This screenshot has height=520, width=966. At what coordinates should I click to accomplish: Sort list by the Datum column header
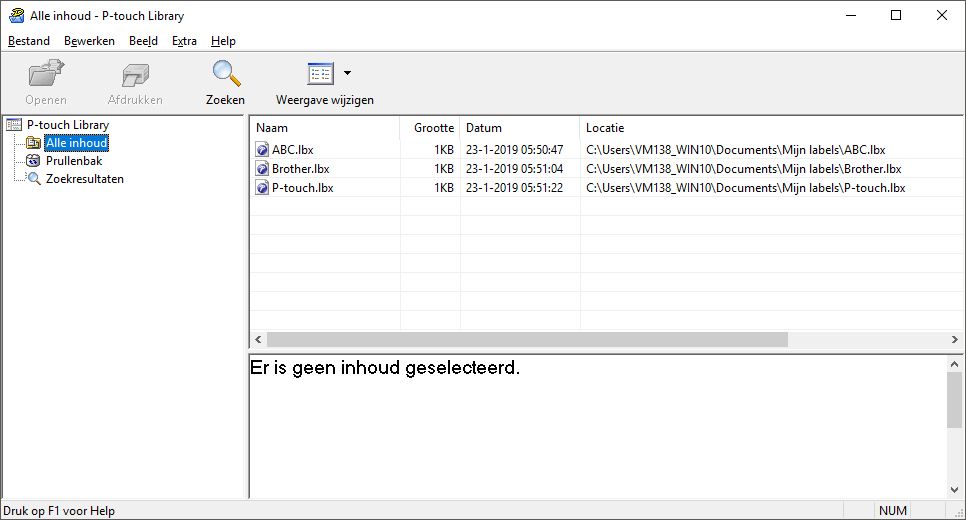[519, 128]
